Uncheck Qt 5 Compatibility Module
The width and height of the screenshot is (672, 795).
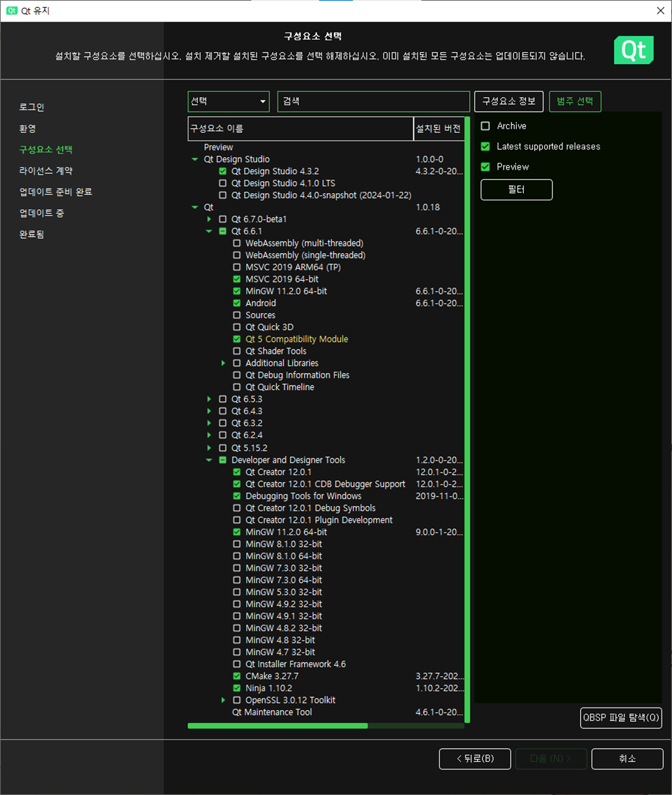tap(237, 339)
